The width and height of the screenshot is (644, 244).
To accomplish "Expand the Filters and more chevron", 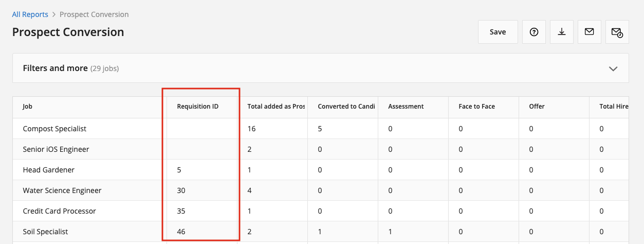I will pyautogui.click(x=613, y=68).
